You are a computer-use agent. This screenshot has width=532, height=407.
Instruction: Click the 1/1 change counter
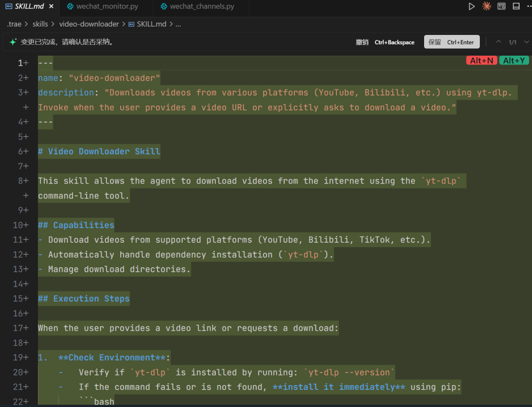512,42
